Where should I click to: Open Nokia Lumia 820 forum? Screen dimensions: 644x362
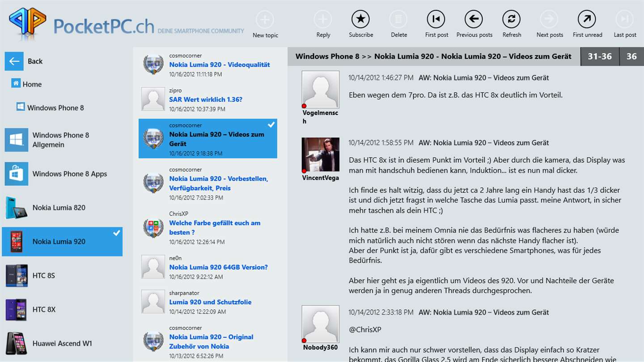tap(62, 208)
